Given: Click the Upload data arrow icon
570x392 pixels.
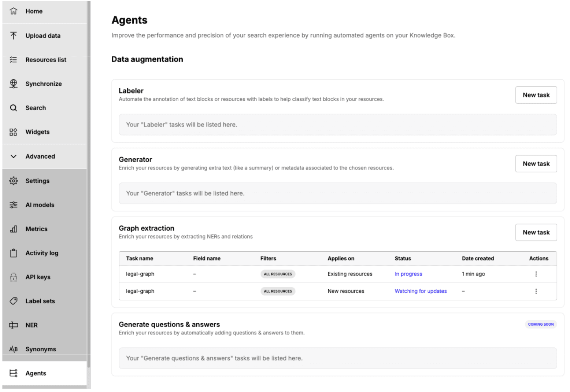Looking at the screenshot, I should (14, 36).
